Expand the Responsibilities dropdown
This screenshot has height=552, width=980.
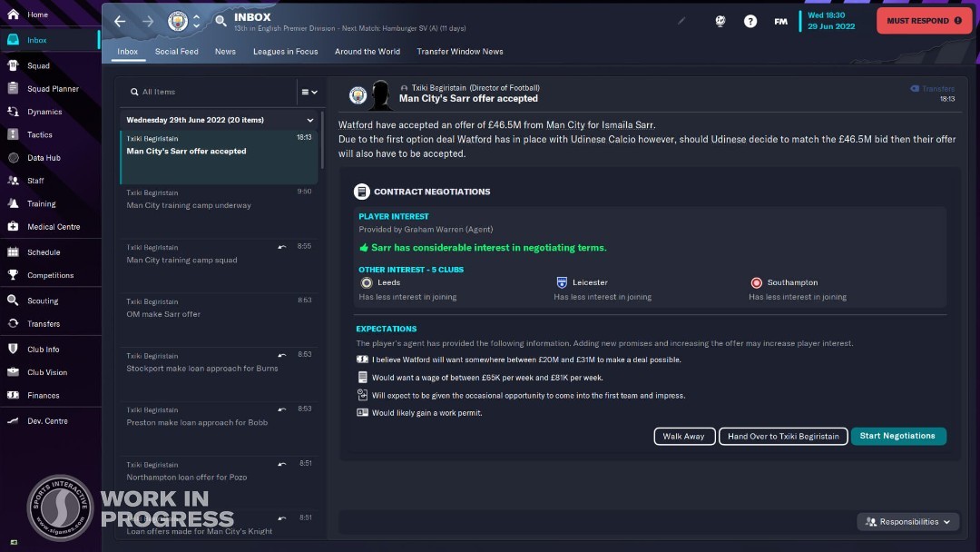[908, 521]
